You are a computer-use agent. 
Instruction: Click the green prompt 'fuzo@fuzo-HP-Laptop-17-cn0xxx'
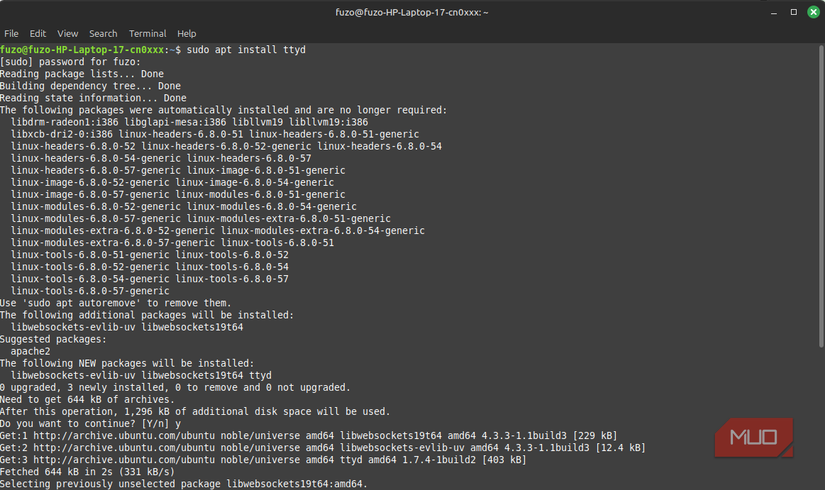click(82, 49)
